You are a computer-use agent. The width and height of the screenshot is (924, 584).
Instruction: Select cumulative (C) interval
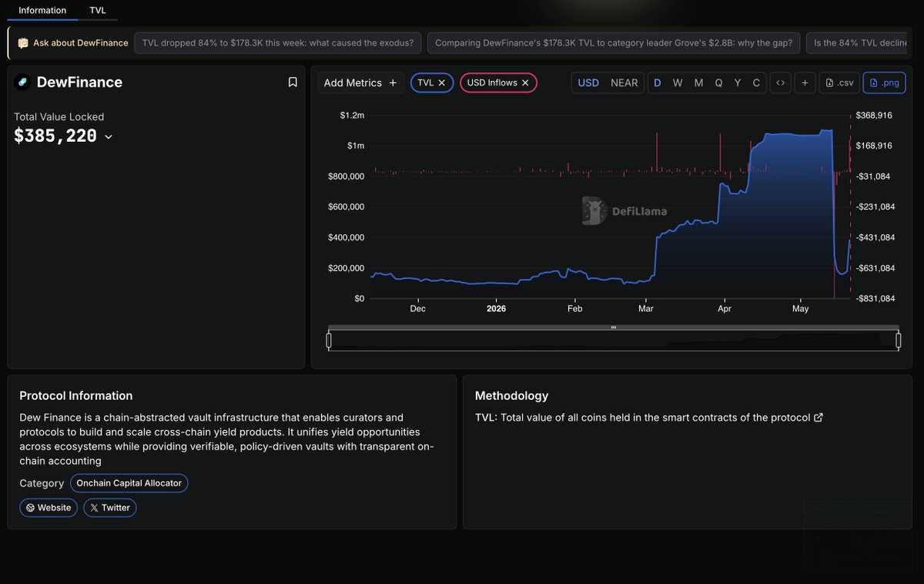click(756, 82)
